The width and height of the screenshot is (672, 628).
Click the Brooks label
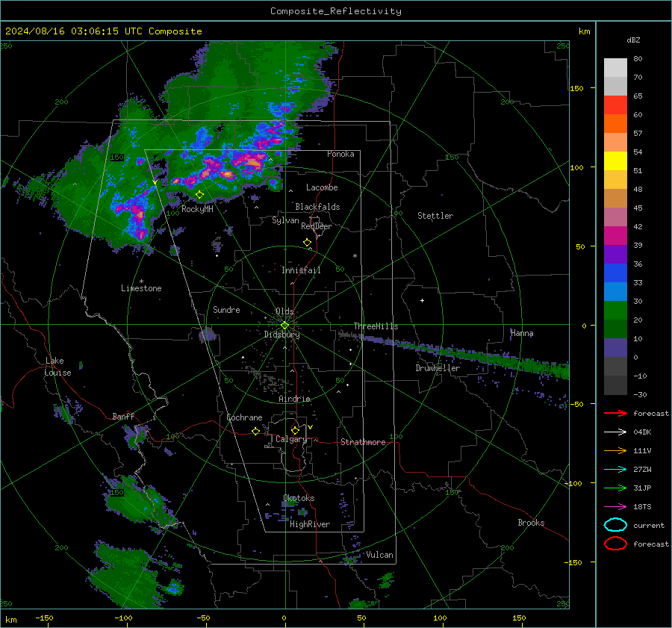[x=531, y=523]
